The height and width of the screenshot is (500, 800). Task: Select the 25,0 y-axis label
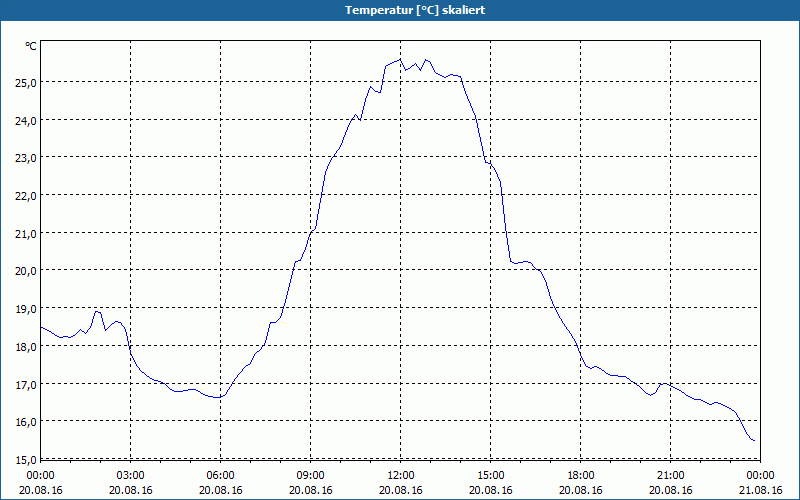pyautogui.click(x=24, y=82)
